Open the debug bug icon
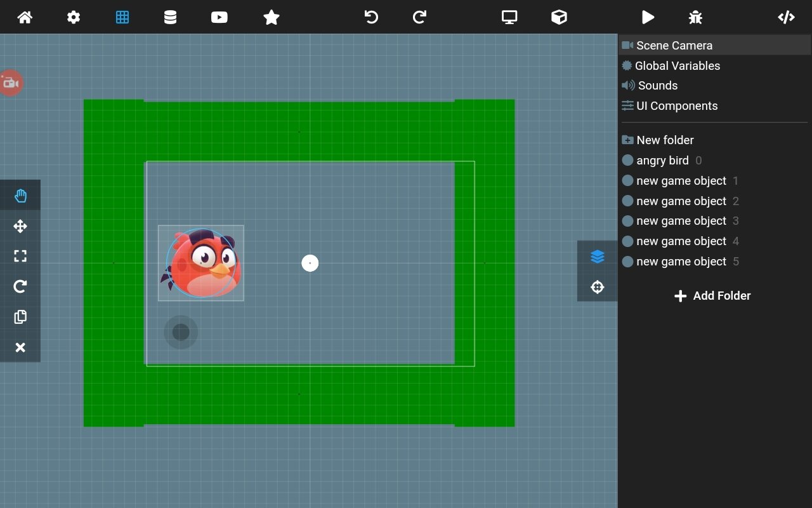 point(695,17)
